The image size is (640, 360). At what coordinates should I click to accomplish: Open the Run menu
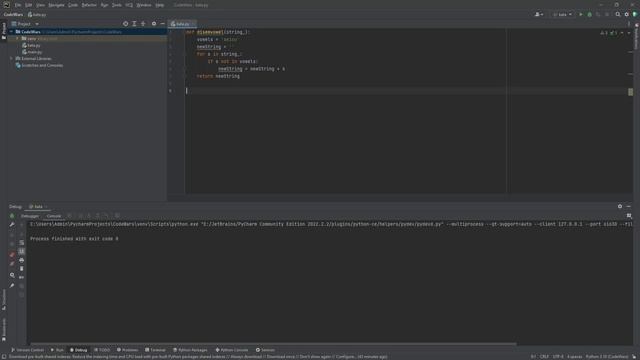pos(104,5)
